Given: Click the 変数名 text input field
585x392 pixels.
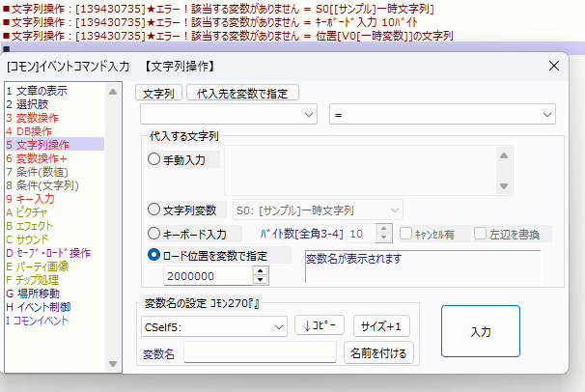Looking at the screenshot, I should (259, 353).
